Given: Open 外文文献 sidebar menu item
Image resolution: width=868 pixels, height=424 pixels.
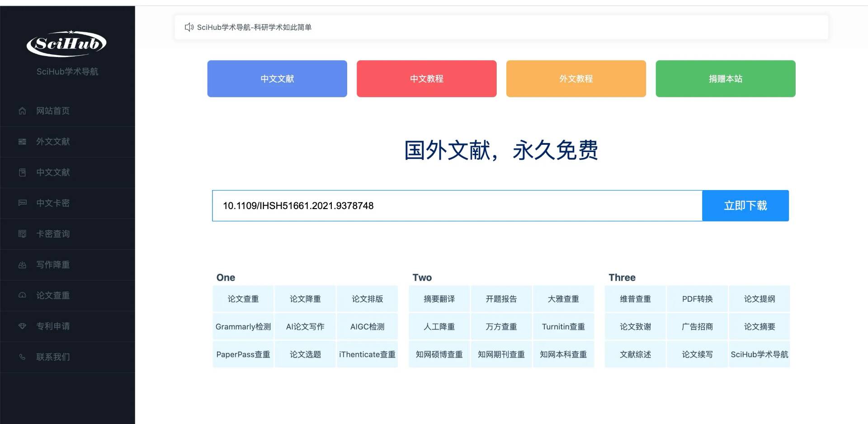Looking at the screenshot, I should (68, 142).
